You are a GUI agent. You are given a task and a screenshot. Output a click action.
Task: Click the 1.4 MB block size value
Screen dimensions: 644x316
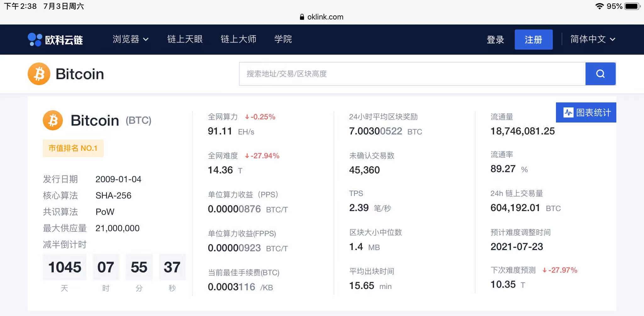tap(364, 247)
